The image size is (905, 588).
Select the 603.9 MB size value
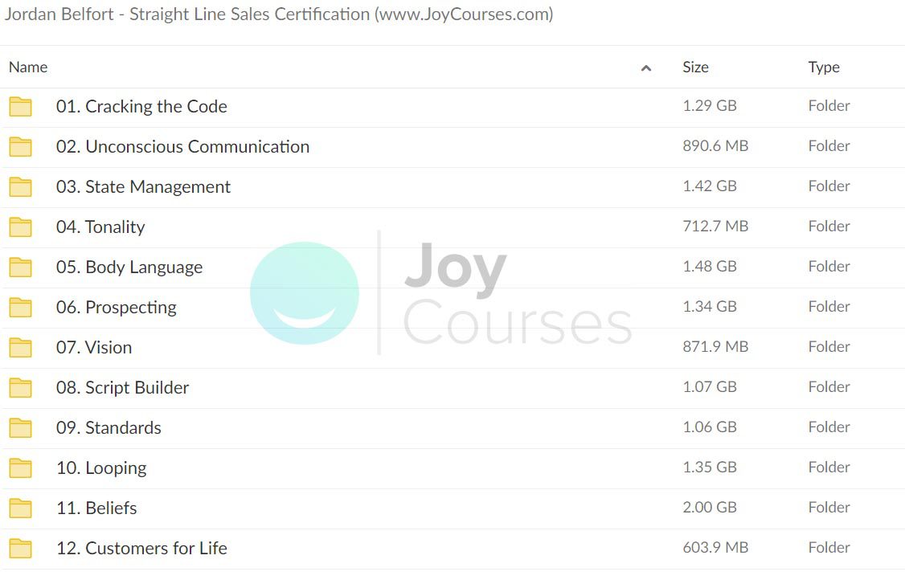click(715, 548)
